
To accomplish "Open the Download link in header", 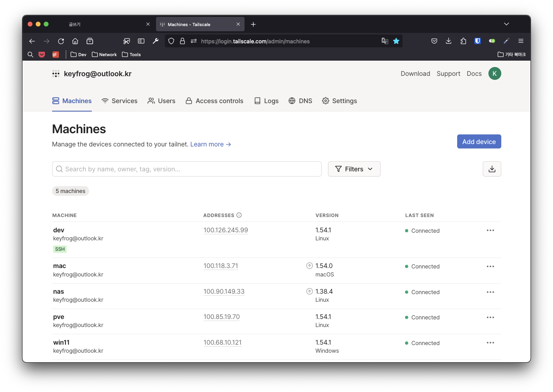I will [415, 73].
